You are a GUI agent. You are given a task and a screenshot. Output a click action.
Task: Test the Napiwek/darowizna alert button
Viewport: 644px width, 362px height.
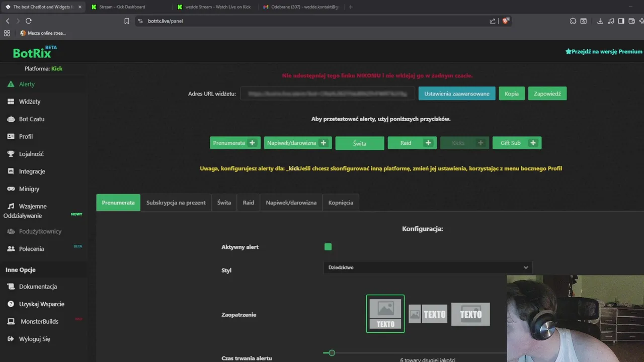click(298, 143)
